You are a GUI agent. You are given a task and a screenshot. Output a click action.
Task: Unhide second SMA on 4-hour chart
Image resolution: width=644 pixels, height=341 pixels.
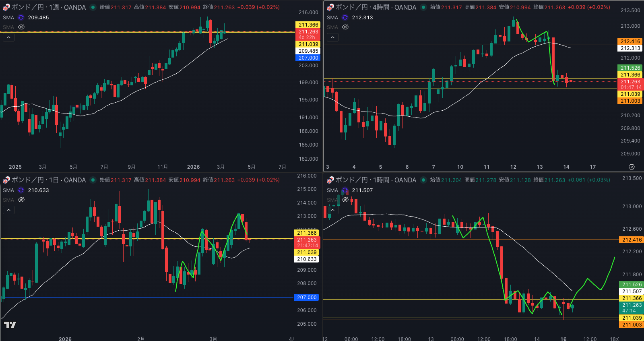[345, 27]
